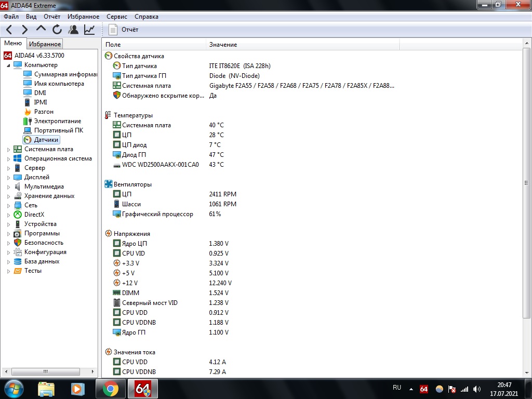Select the Северный мост VID row
The width and height of the screenshot is (532, 399).
point(251,303)
